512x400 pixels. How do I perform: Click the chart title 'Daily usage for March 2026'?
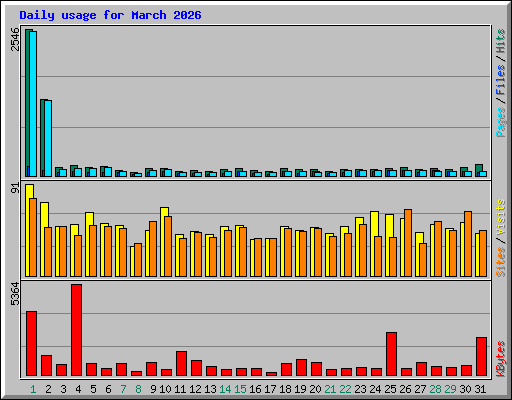pos(110,15)
